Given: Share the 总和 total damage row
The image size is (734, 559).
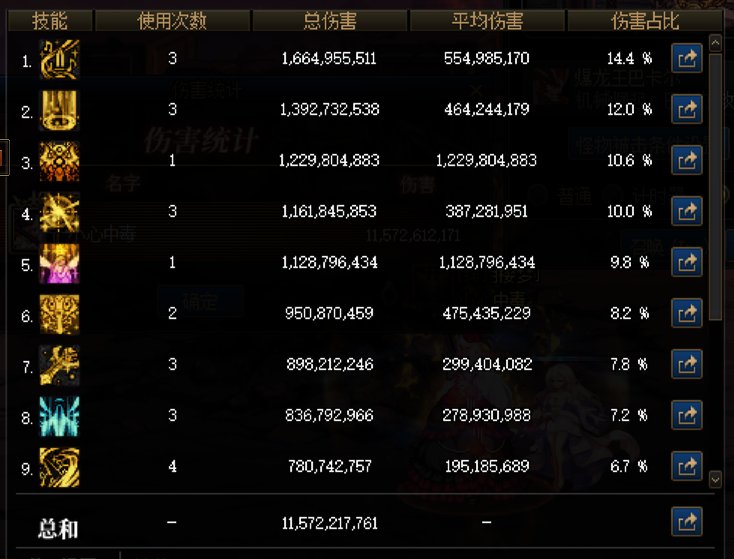Looking at the screenshot, I should pos(687,522).
